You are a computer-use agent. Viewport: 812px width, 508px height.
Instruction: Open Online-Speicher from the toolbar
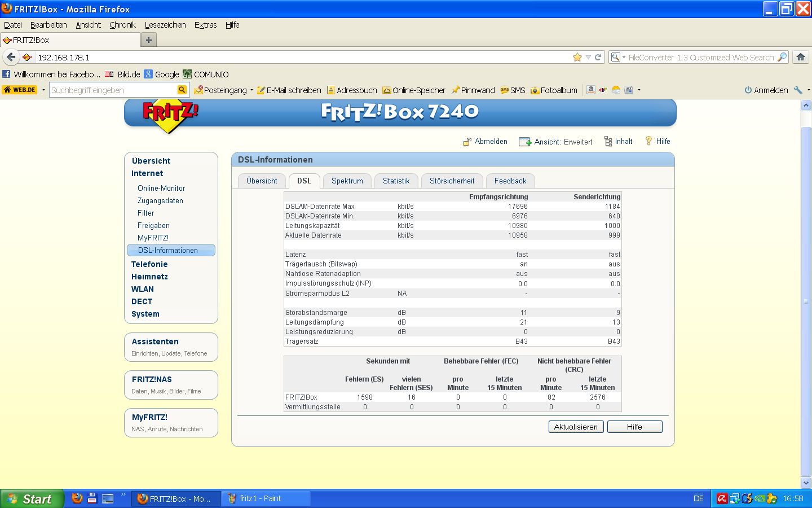414,90
